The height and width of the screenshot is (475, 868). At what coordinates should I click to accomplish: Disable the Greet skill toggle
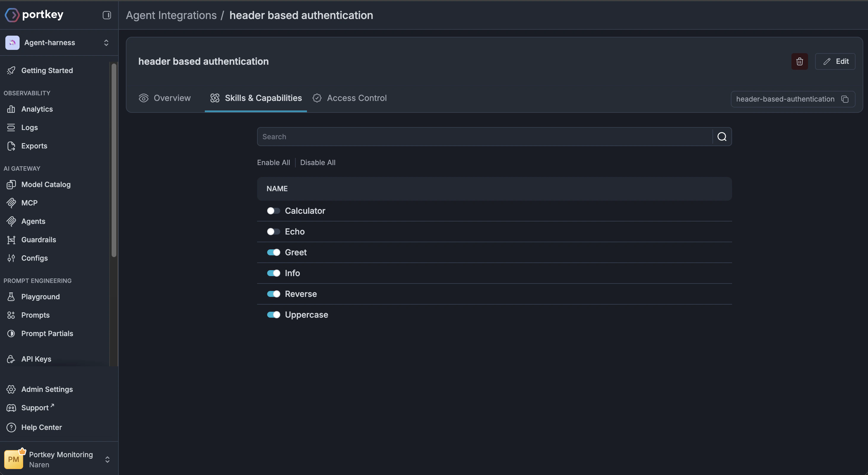273,252
